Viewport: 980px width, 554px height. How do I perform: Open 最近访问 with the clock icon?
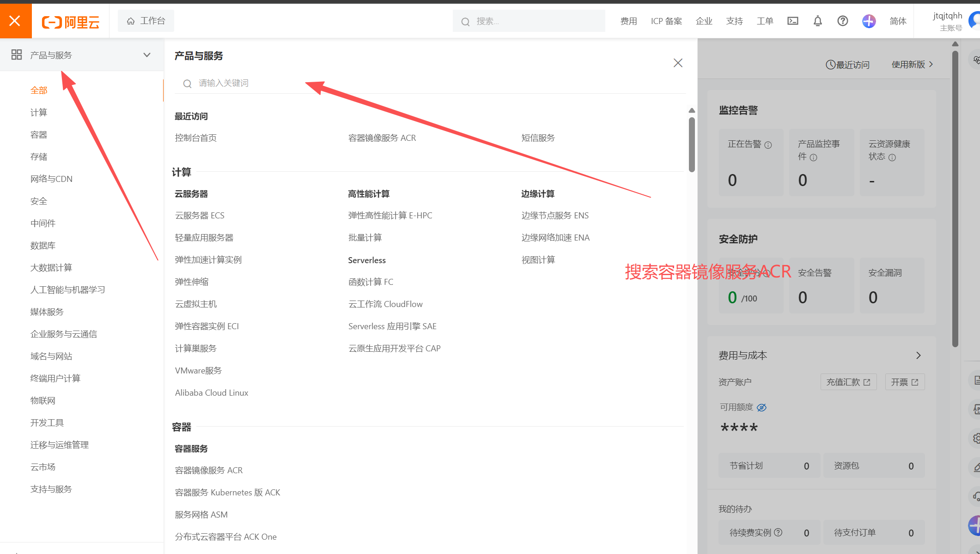[x=848, y=65]
